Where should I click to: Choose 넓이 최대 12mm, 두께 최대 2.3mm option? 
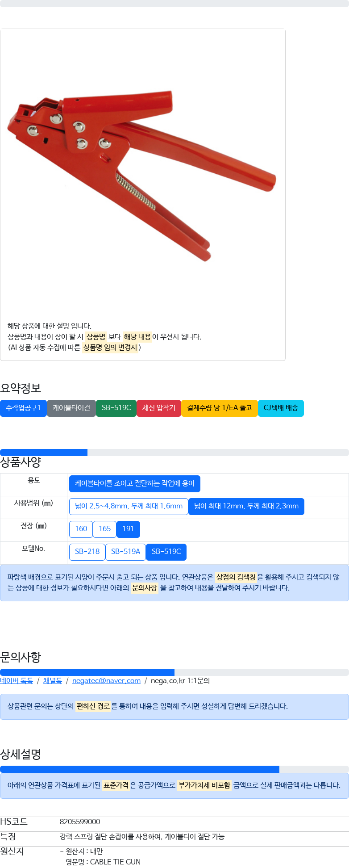point(246,506)
